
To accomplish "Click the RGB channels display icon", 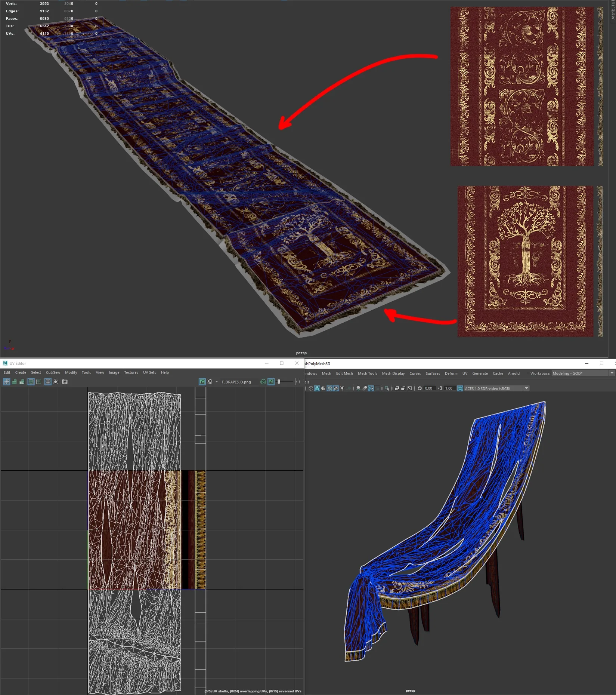I will coord(263,382).
